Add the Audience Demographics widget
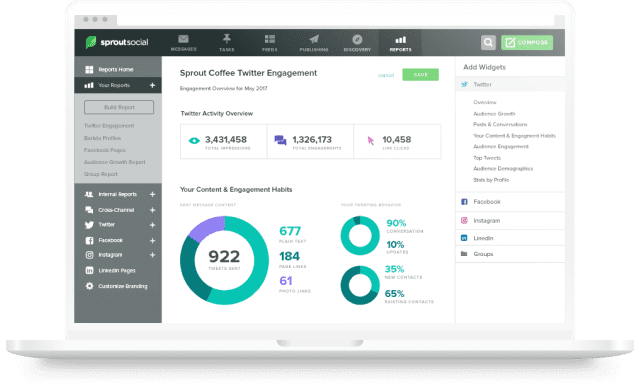This screenshot has height=392, width=640. pos(503,168)
